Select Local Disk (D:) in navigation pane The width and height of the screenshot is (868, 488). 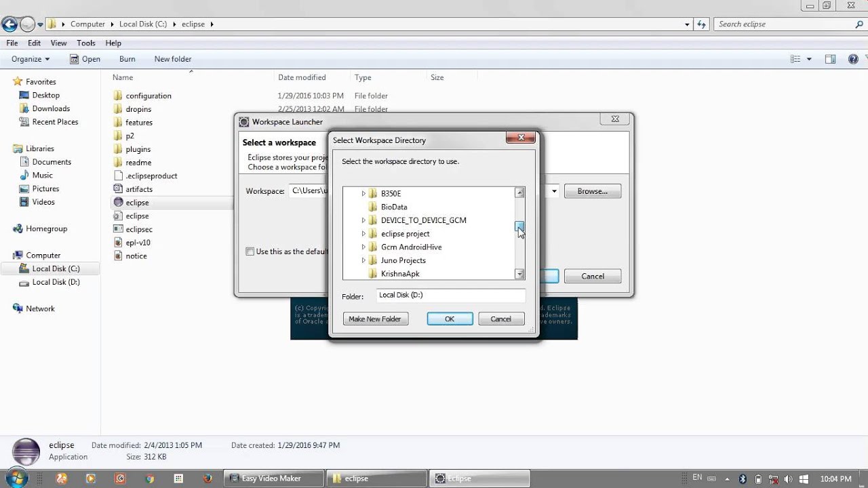pyautogui.click(x=56, y=282)
